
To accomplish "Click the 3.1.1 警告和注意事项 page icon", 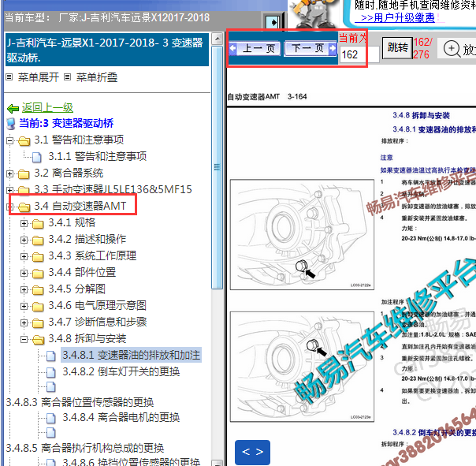I will (37, 157).
